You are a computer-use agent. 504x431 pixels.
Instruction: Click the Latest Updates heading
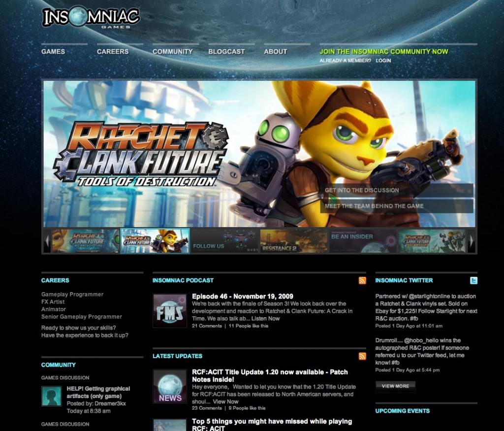[177, 356]
